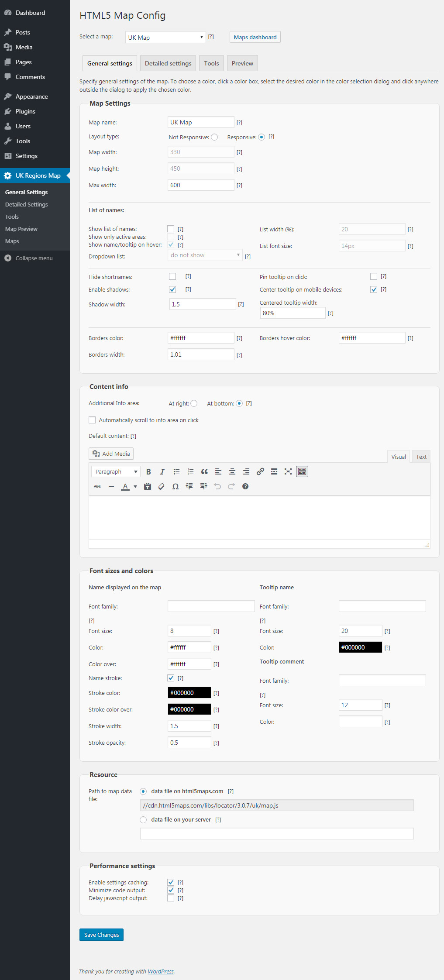This screenshot has width=444, height=980.
Task: Click the Save Changes button
Action: (x=101, y=935)
